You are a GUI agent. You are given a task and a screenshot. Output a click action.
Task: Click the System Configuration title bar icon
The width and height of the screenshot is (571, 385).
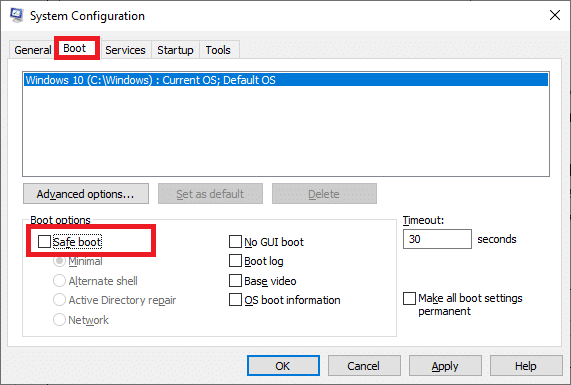[x=16, y=15]
